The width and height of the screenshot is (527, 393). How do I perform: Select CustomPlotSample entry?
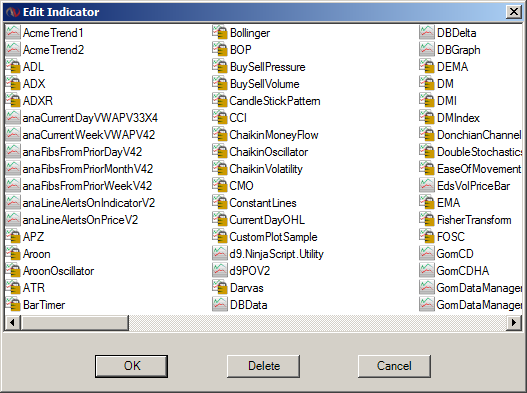273,237
